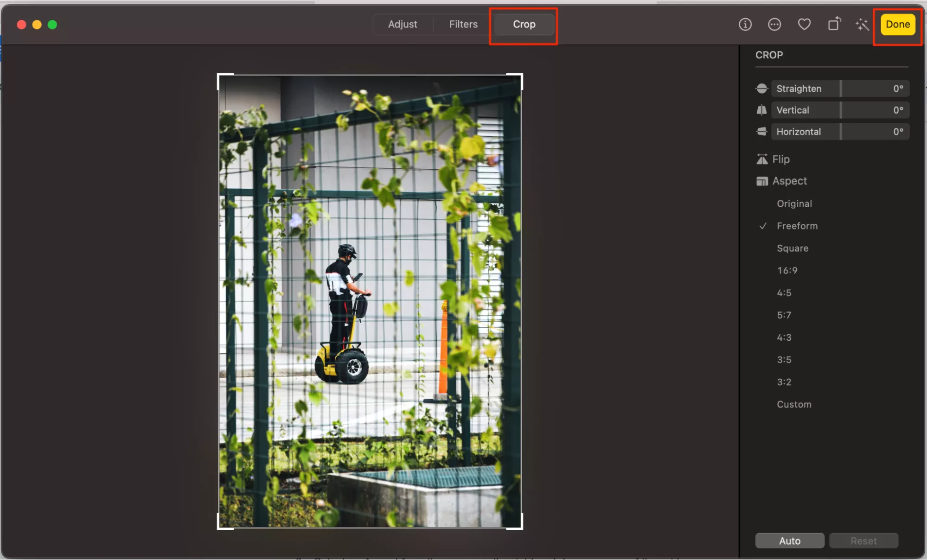The width and height of the screenshot is (927, 560).
Task: Click the Straighten dial icon
Action: (761, 89)
